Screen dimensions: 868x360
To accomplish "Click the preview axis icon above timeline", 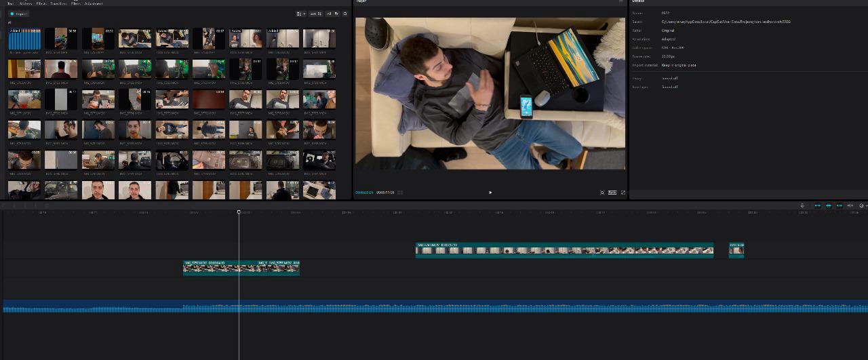I will (x=850, y=205).
